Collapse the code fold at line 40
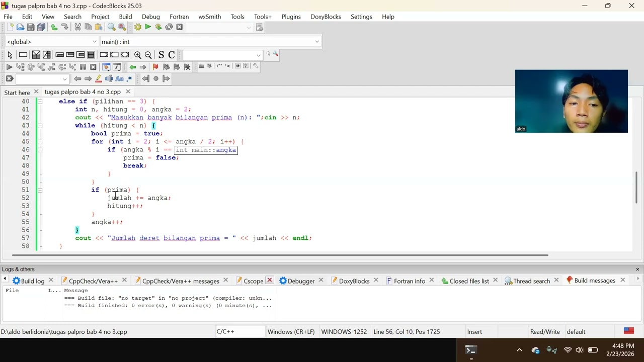The image size is (644, 362). 40,102
